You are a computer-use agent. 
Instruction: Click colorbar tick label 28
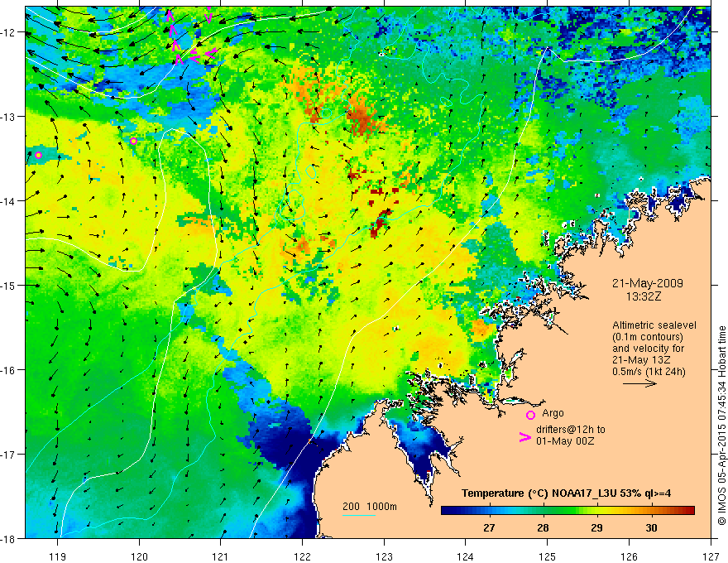(x=543, y=527)
